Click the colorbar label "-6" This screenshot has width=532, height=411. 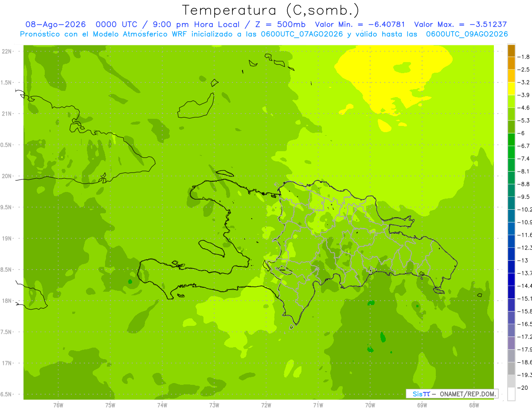coord(522,133)
